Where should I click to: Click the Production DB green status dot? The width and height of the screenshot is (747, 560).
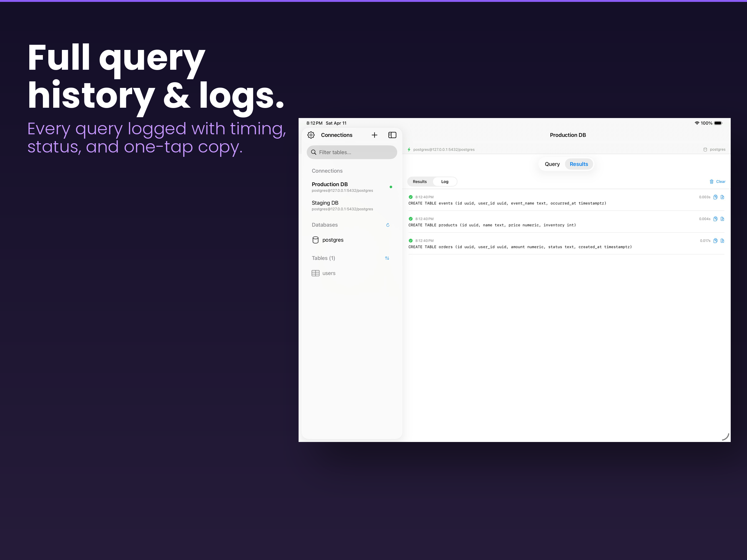[391, 187]
